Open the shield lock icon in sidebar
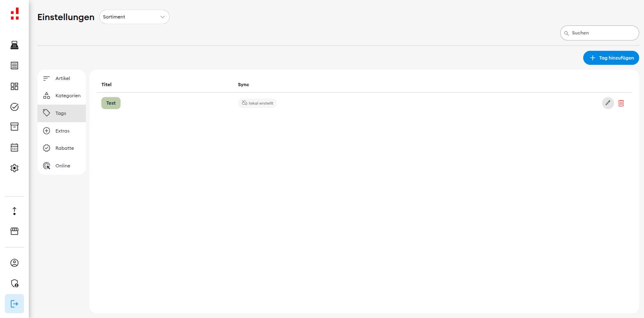644x318 pixels. click(14, 284)
